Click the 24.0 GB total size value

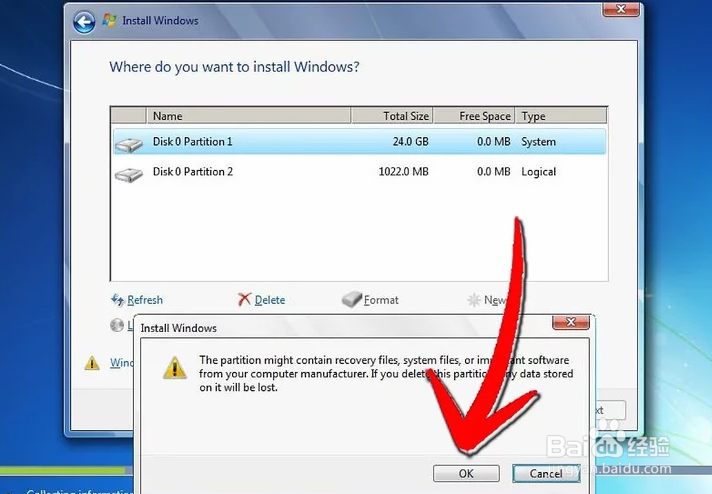(x=410, y=142)
